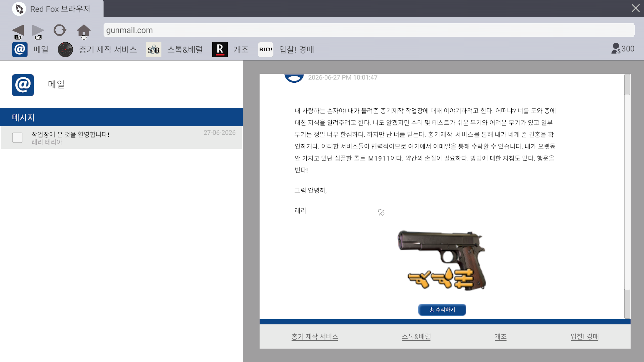Viewport: 644px width, 362px height.
Task: Click the email vertical scrollbar thumb
Action: pyautogui.click(x=627, y=192)
